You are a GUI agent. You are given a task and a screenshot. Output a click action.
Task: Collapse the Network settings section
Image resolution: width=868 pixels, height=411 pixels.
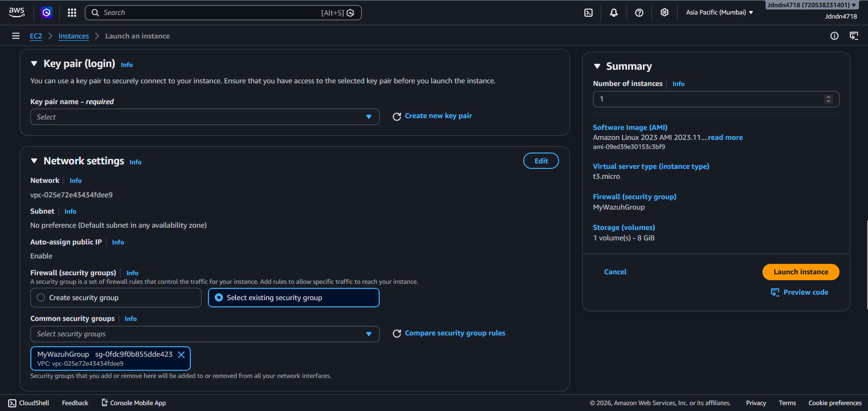(x=34, y=161)
